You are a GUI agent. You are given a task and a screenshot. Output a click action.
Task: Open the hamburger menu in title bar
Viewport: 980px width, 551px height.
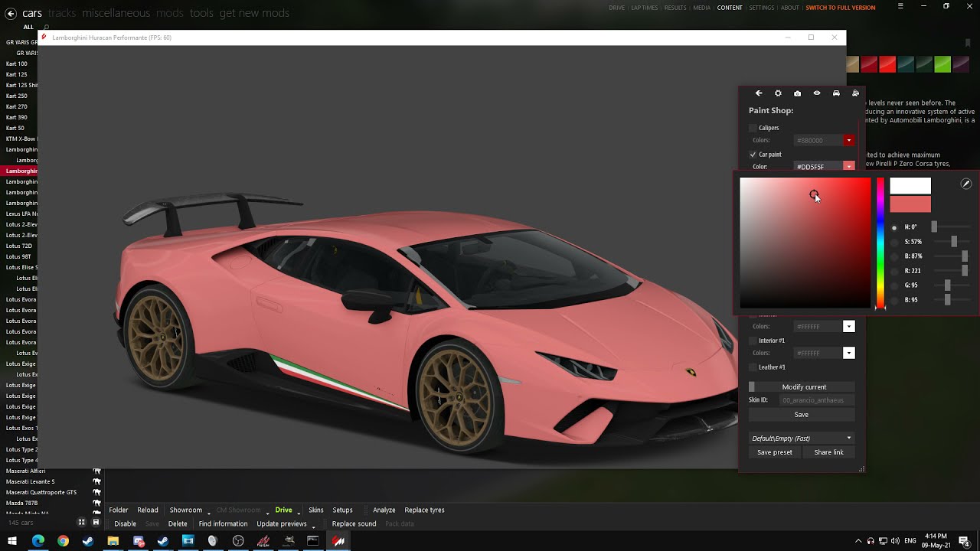click(x=900, y=6)
